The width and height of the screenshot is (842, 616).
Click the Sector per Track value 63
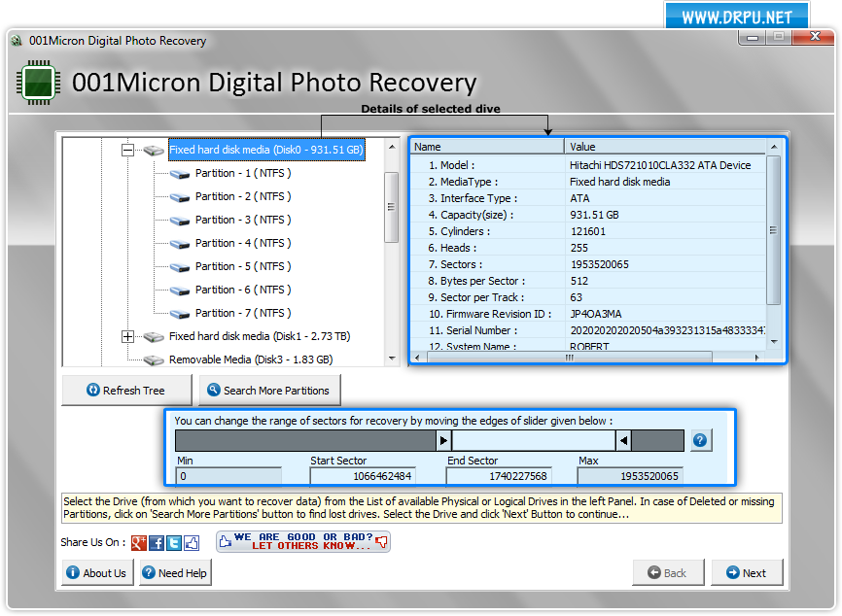pyautogui.click(x=576, y=297)
